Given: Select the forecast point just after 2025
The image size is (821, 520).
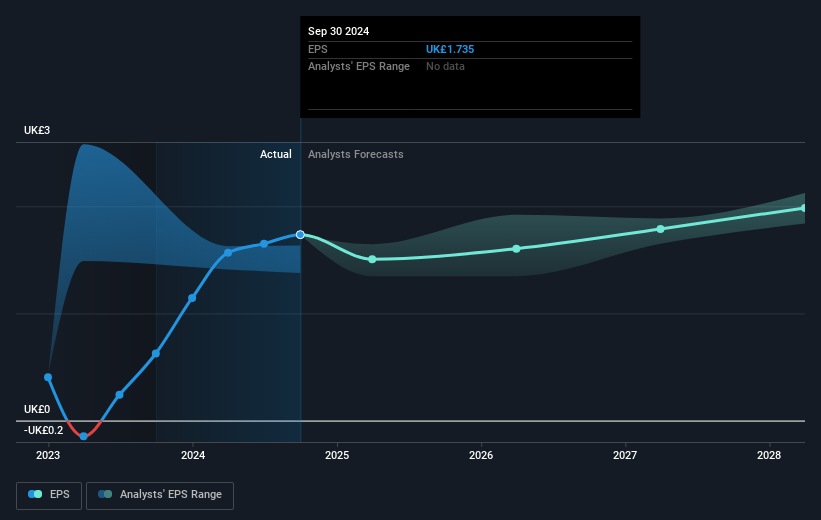Looking at the screenshot, I should (372, 259).
